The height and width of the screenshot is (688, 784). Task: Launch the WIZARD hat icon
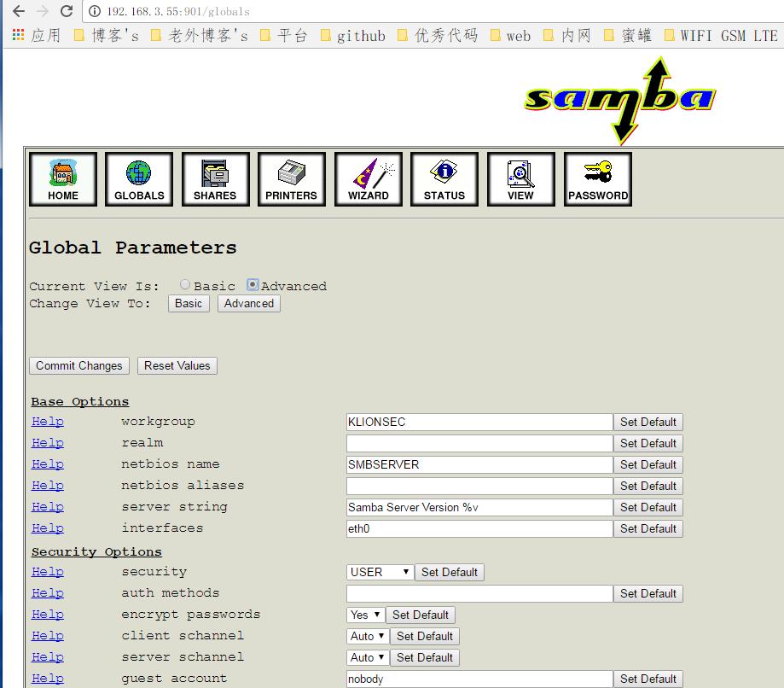click(368, 179)
